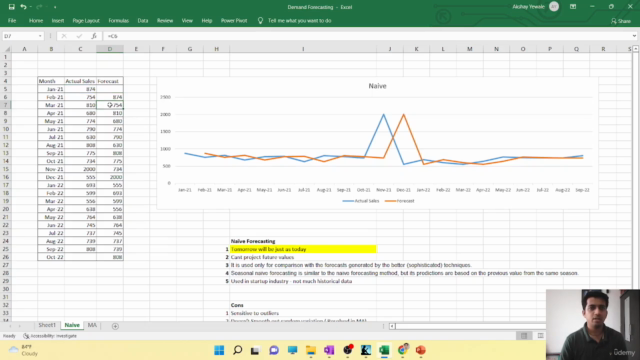Click the Select All corner triangle
Image resolution: width=640 pixels, height=360 pixels.
(7, 49)
